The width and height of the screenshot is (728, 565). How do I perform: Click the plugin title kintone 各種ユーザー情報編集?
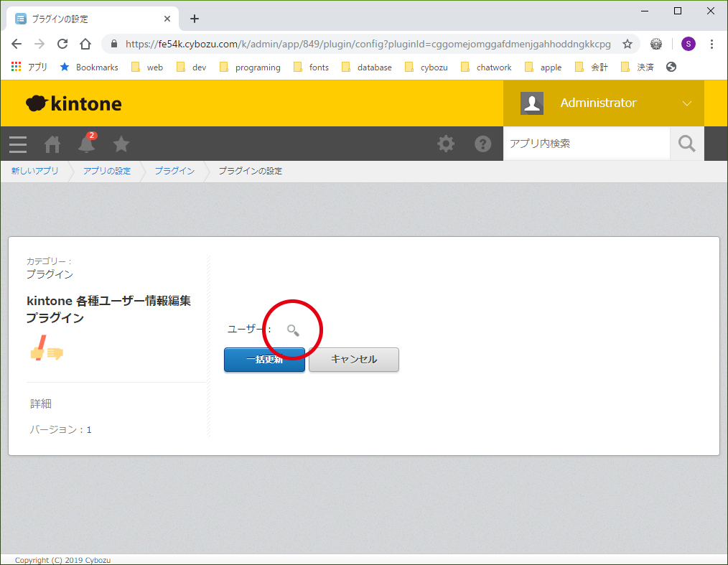click(x=108, y=309)
